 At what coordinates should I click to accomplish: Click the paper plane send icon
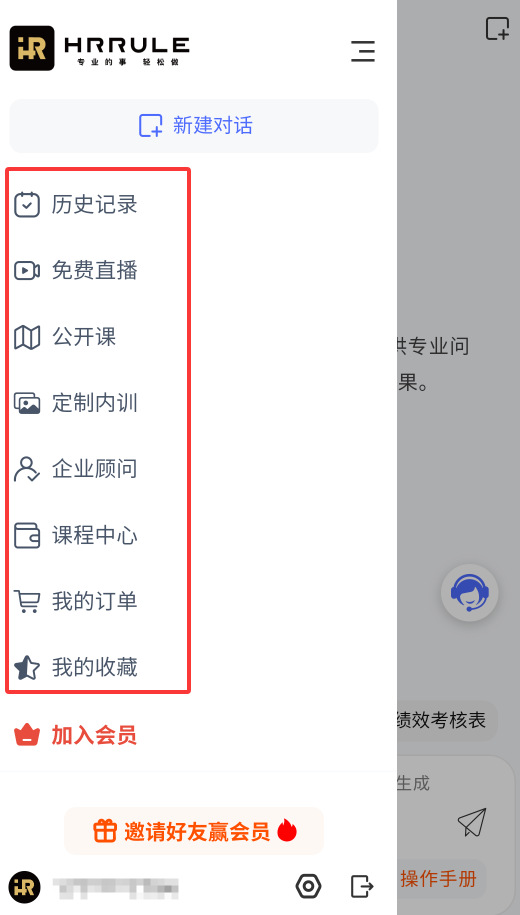tap(472, 822)
